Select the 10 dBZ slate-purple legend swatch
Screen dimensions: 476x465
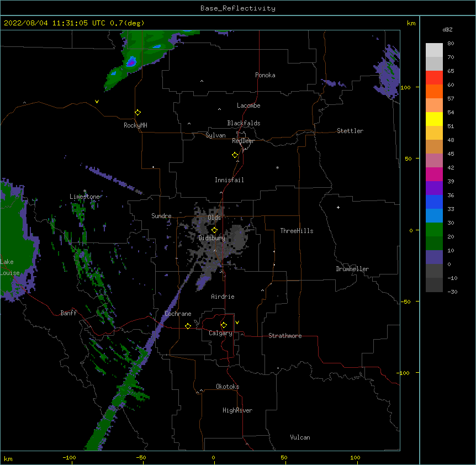point(434,257)
